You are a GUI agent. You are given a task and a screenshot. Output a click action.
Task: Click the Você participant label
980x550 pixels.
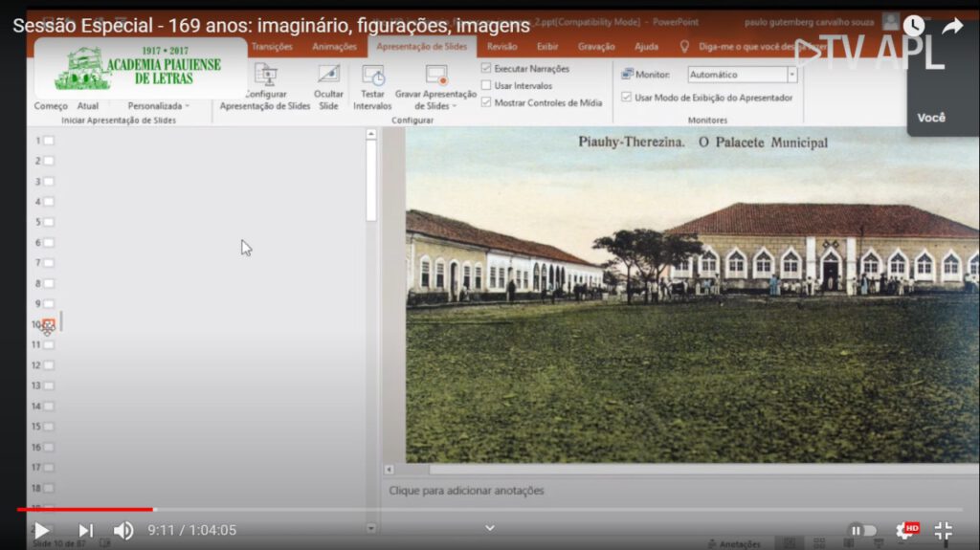(931, 118)
